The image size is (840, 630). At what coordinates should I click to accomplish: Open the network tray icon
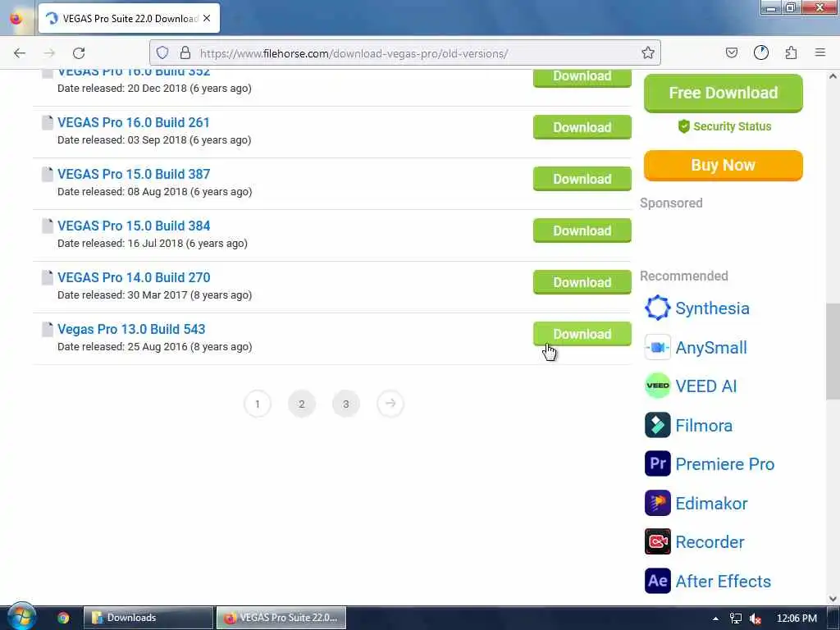tap(736, 619)
